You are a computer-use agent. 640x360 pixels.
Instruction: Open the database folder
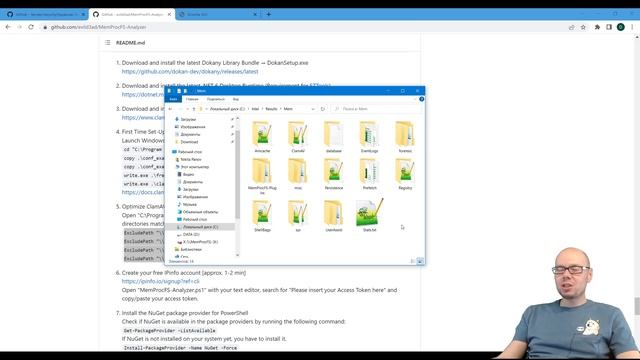tap(333, 137)
